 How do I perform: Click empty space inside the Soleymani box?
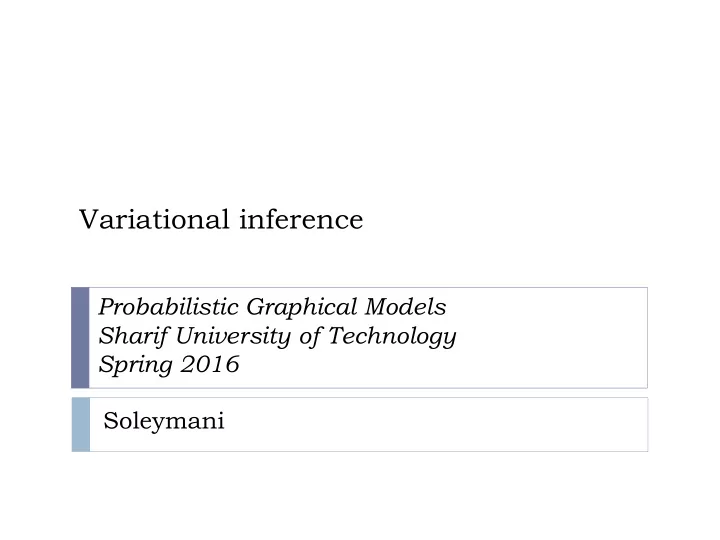coord(436,425)
